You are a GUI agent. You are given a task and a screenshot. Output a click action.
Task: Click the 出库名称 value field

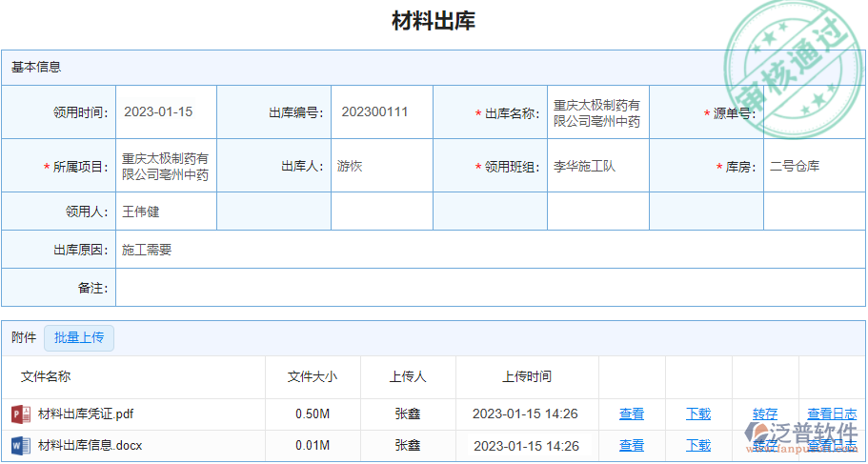pos(597,112)
